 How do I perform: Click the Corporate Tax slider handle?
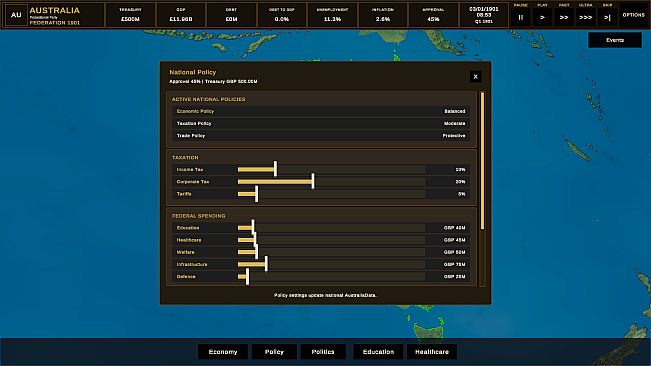(313, 181)
